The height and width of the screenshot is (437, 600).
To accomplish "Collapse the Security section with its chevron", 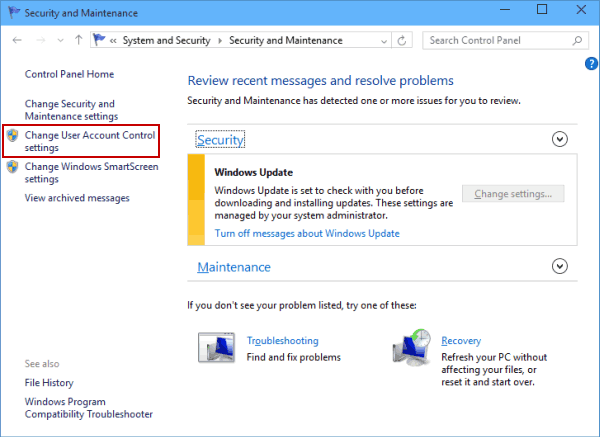I will click(x=559, y=139).
